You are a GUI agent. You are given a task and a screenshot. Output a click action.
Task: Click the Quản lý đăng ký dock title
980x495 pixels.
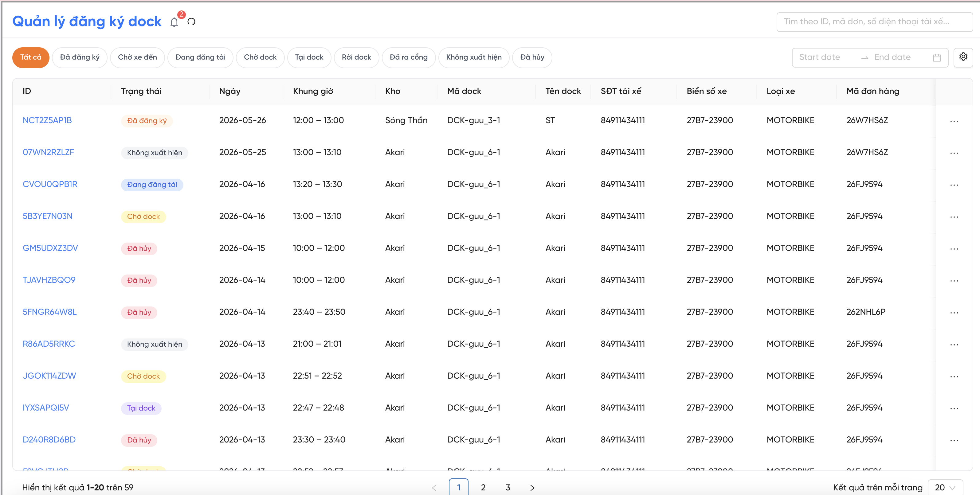tap(87, 22)
